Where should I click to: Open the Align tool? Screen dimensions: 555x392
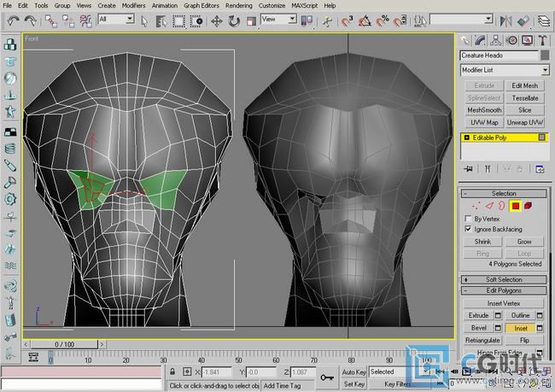[x=523, y=20]
